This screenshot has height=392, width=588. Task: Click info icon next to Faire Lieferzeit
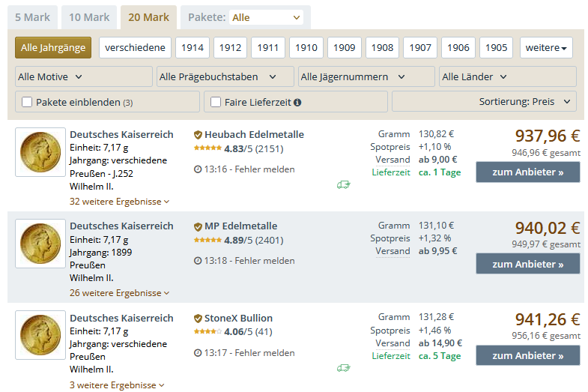[297, 102]
